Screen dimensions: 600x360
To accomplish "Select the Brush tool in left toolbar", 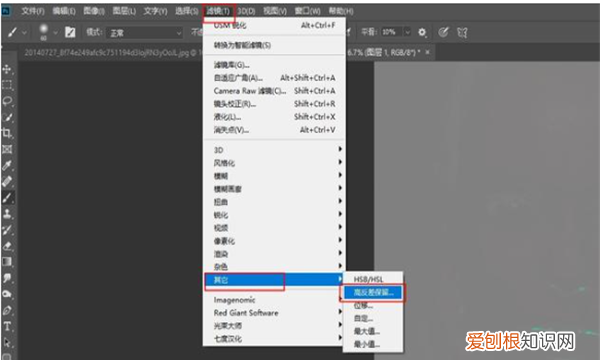I will pos(7,197).
